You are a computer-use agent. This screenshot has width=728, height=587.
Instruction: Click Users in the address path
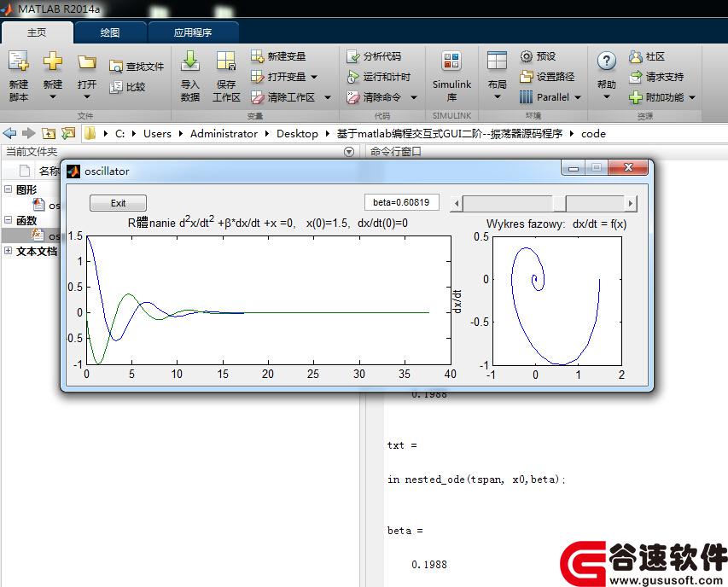157,134
